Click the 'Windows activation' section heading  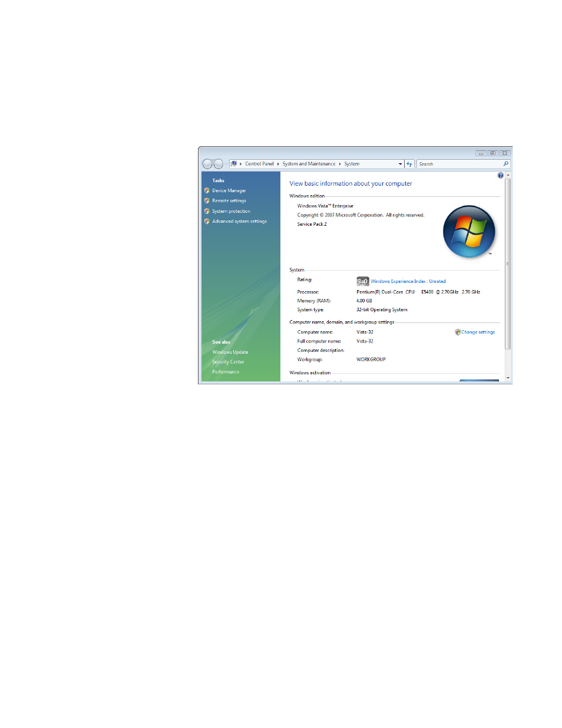(310, 373)
